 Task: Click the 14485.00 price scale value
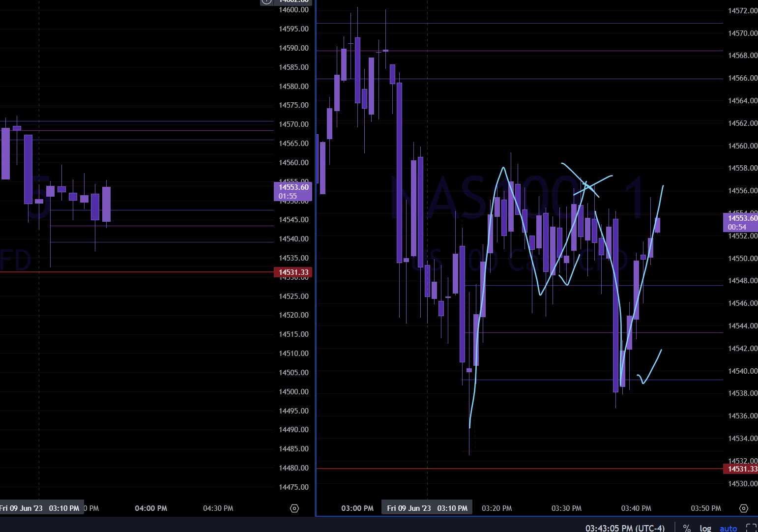tap(293, 448)
